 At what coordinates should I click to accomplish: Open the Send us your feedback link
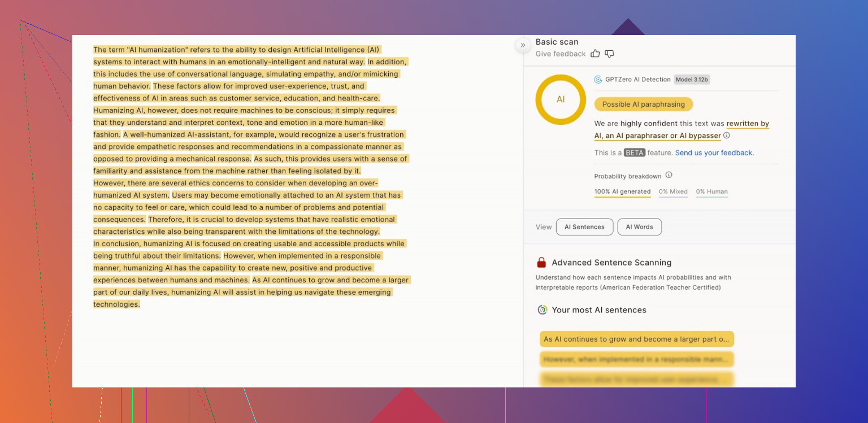coord(714,153)
